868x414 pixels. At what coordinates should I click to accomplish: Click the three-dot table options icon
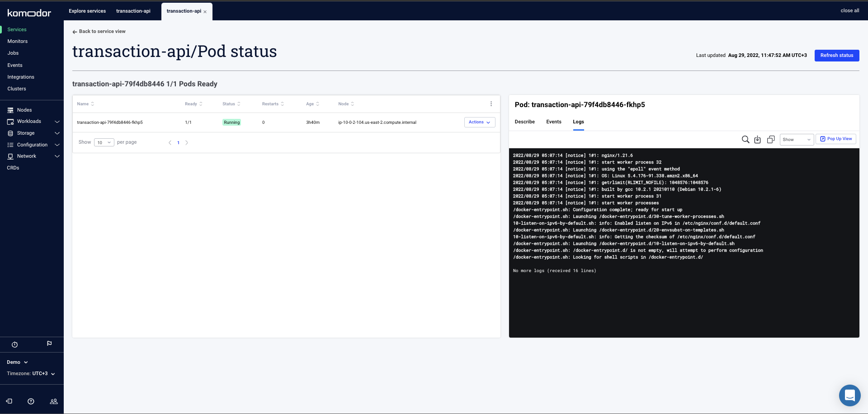pos(491,104)
